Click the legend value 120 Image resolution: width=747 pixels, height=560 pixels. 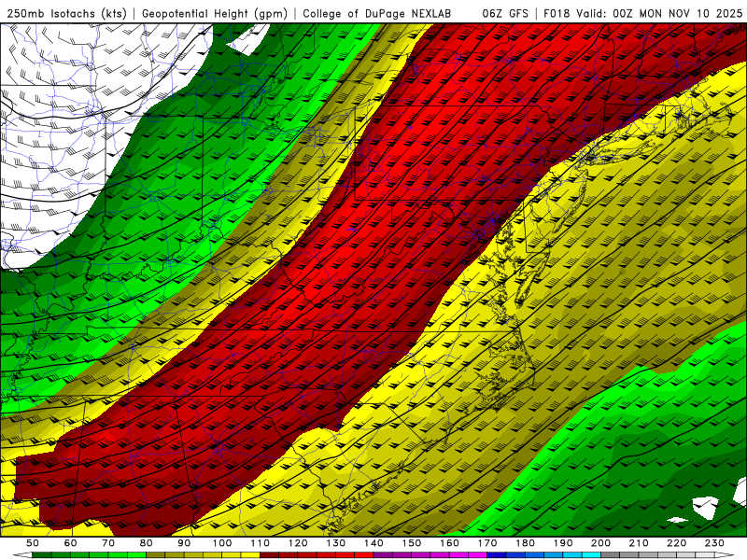(x=298, y=543)
